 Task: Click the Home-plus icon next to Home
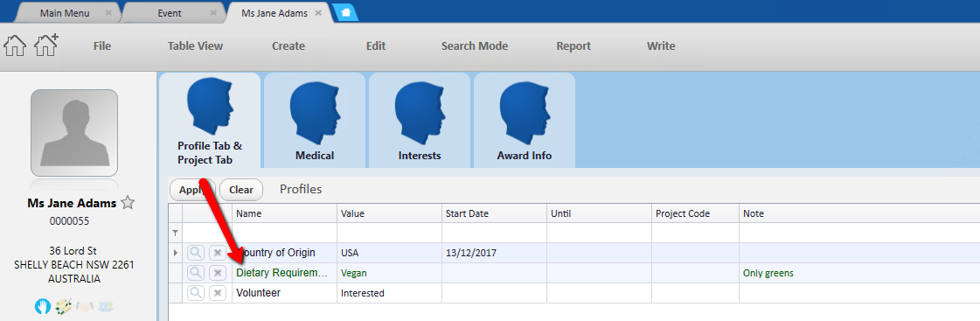click(x=46, y=45)
